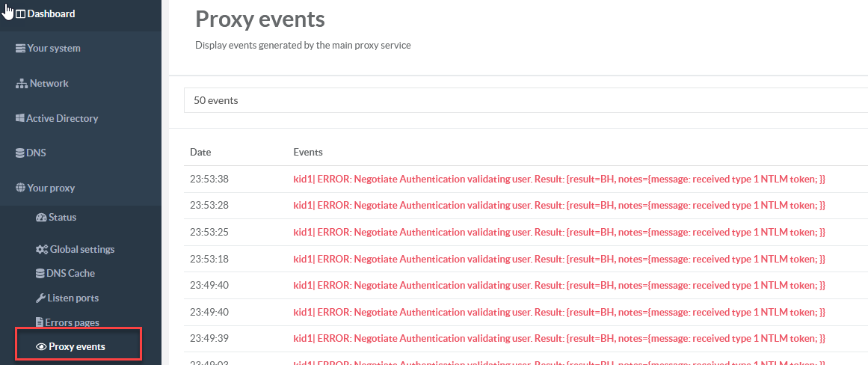Click the Network sitemap icon
Screen dimensions: 868x365
[x=21, y=84]
